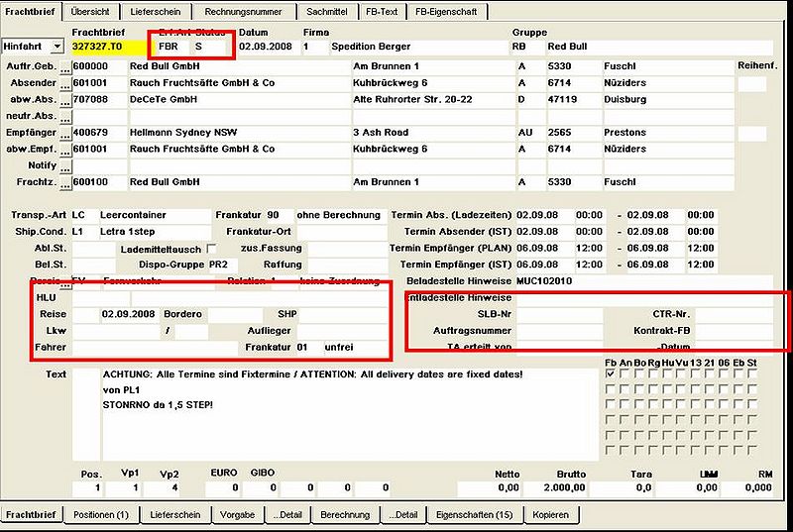The image size is (793, 532).
Task: Check the first-row Eb checkbox
Action: tap(738, 374)
